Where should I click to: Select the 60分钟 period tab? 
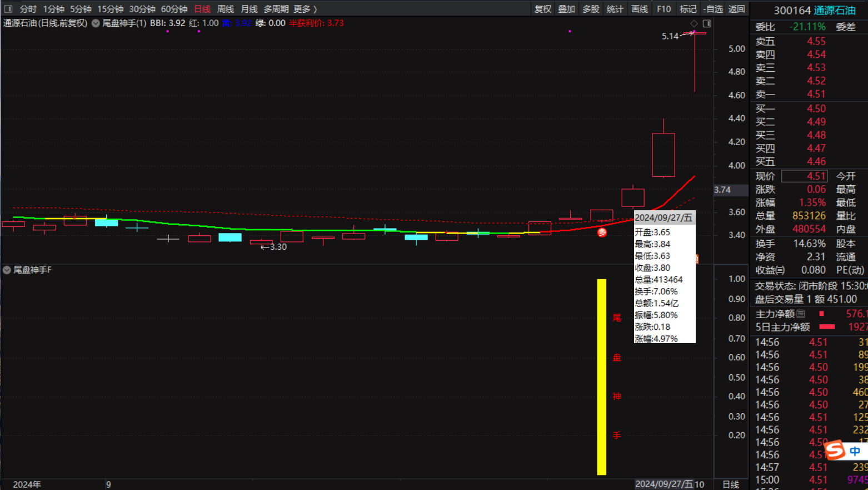[174, 9]
